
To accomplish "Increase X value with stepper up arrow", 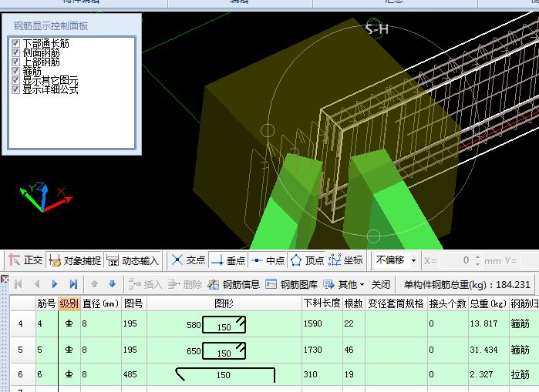I will 477,256.
